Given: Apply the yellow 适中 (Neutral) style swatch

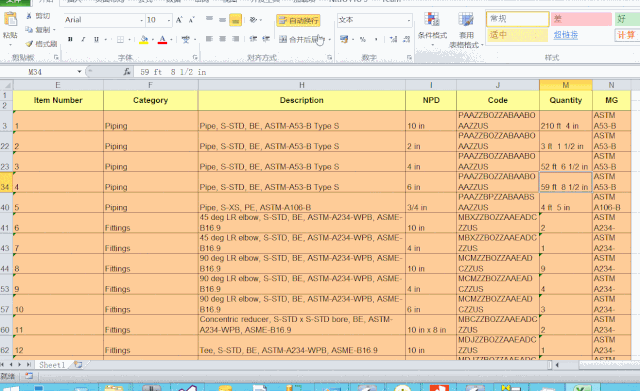Looking at the screenshot, I should pos(517,35).
